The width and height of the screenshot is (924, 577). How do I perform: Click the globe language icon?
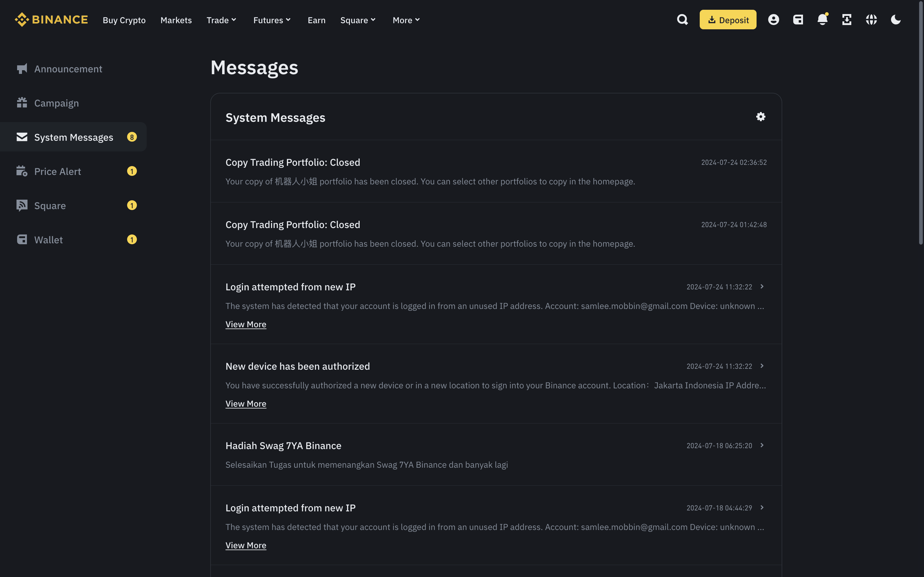(x=871, y=20)
